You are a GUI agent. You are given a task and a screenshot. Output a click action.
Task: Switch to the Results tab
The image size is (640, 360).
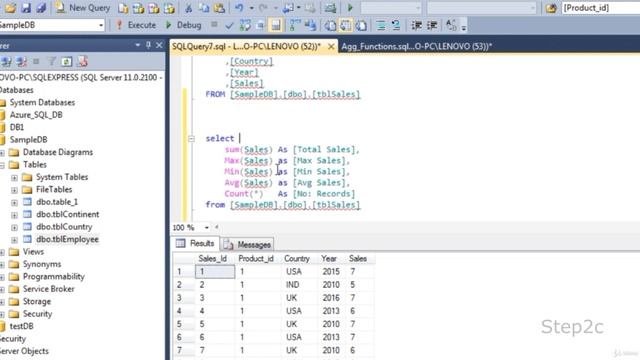196,244
